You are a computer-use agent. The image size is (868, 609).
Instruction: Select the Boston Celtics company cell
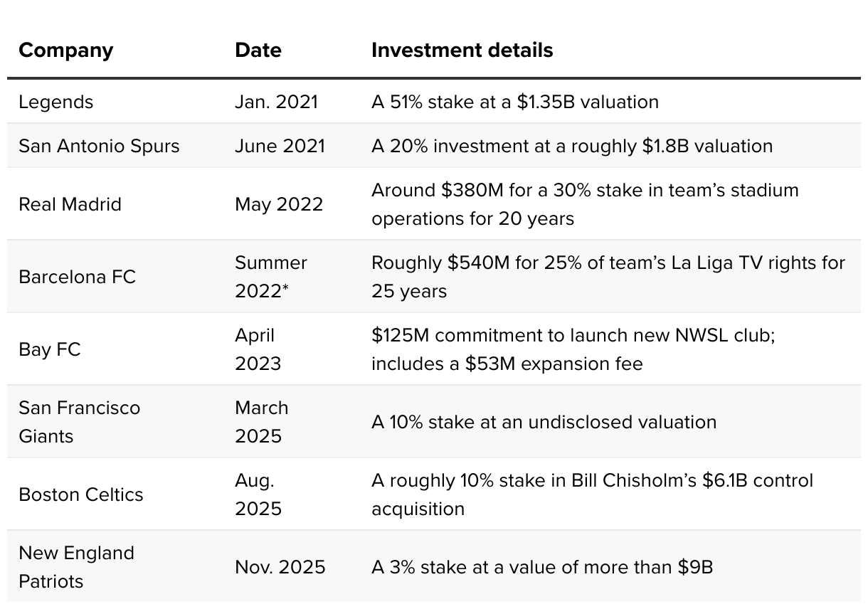(x=80, y=494)
